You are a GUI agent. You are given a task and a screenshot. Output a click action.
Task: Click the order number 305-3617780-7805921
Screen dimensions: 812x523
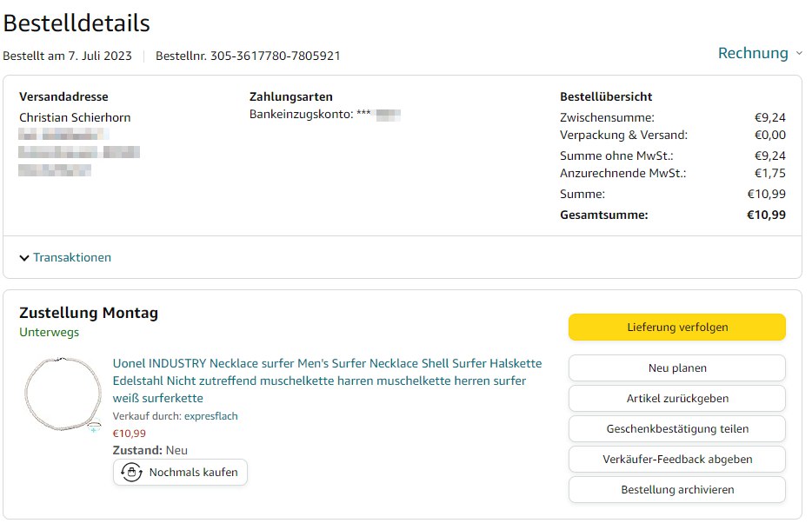click(x=275, y=56)
